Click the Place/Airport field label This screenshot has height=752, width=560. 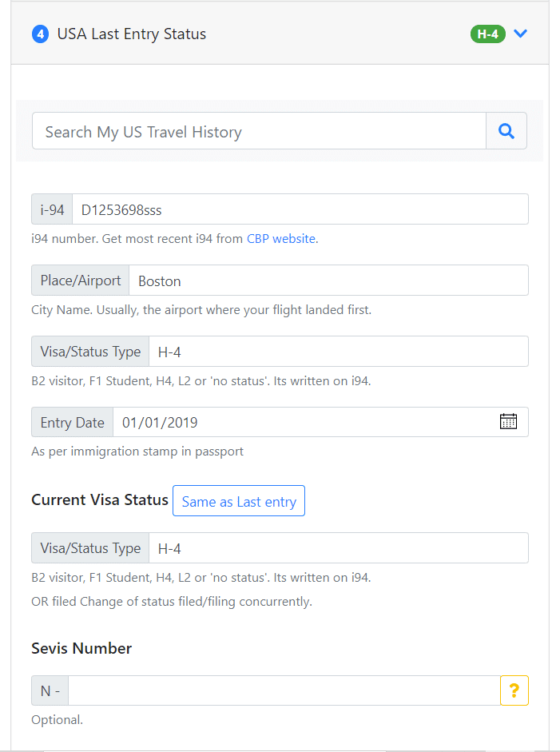tap(79, 280)
